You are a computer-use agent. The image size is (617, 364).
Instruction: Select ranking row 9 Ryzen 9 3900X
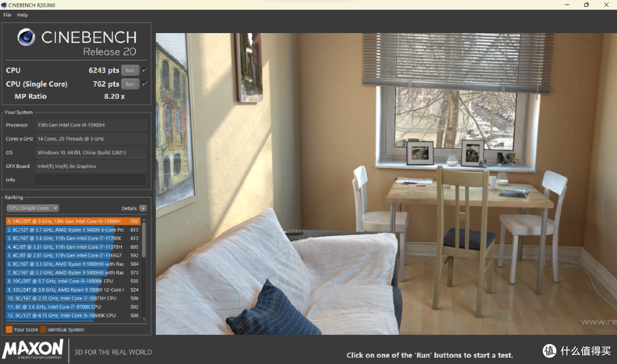(x=73, y=290)
